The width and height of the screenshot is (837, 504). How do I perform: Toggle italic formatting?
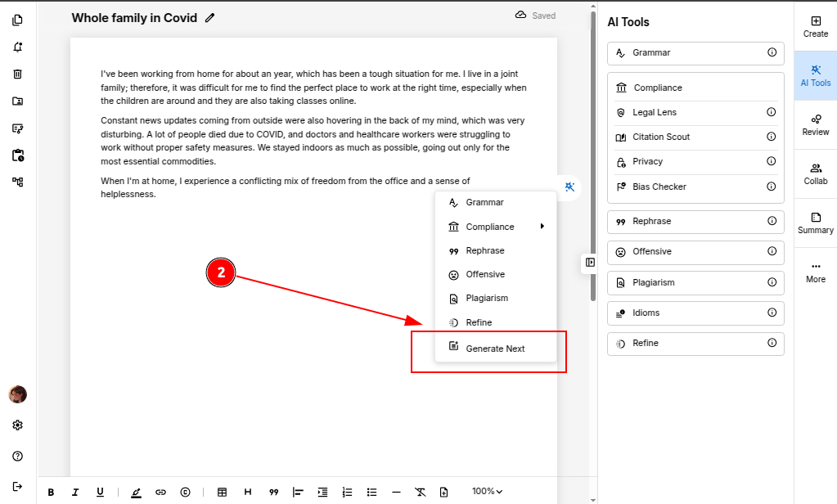click(x=75, y=492)
